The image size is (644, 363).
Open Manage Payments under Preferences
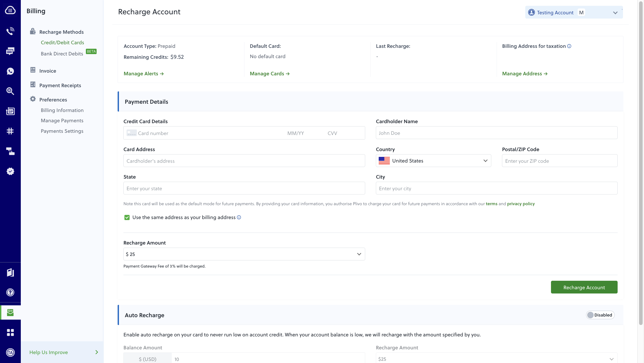(62, 120)
